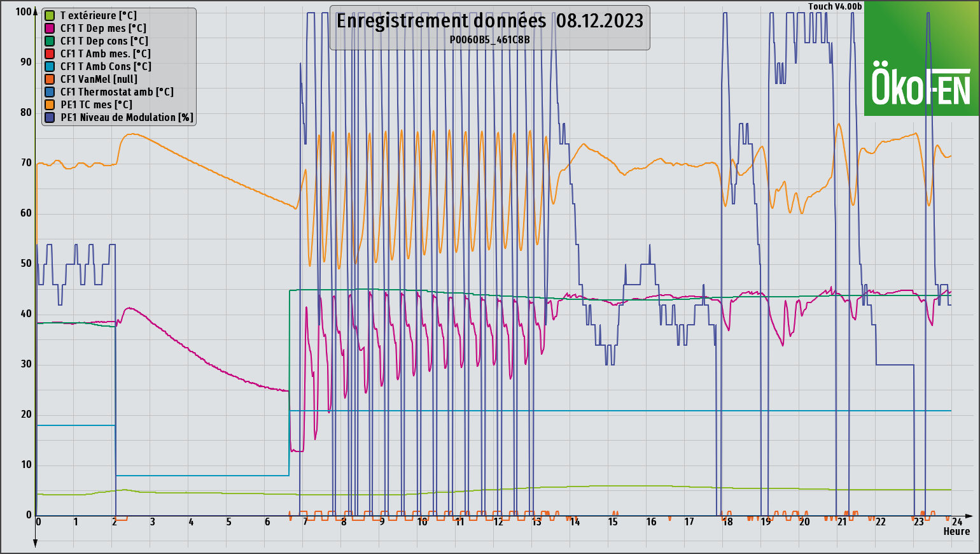Click the device ID 'P0060B5_461C8B'
980x554 pixels.
pos(490,39)
